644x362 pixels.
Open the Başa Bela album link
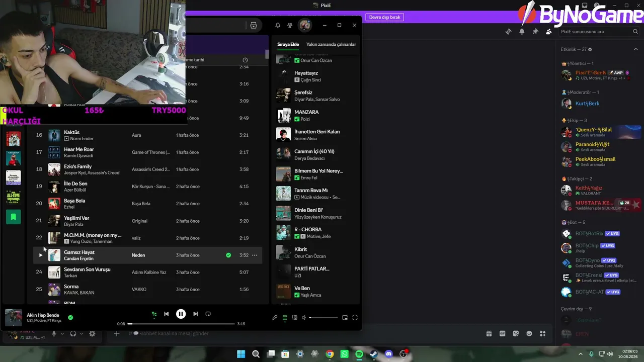[141, 204]
